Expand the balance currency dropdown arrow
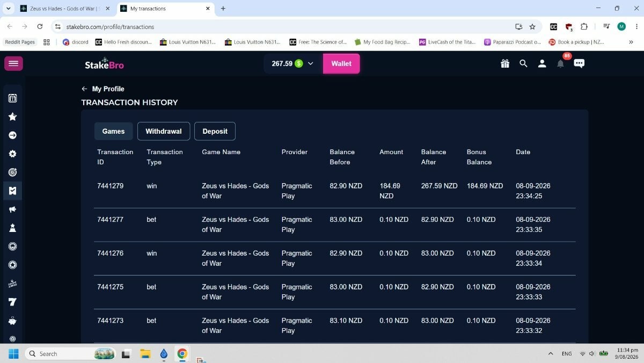The width and height of the screenshot is (644, 363). click(310, 63)
